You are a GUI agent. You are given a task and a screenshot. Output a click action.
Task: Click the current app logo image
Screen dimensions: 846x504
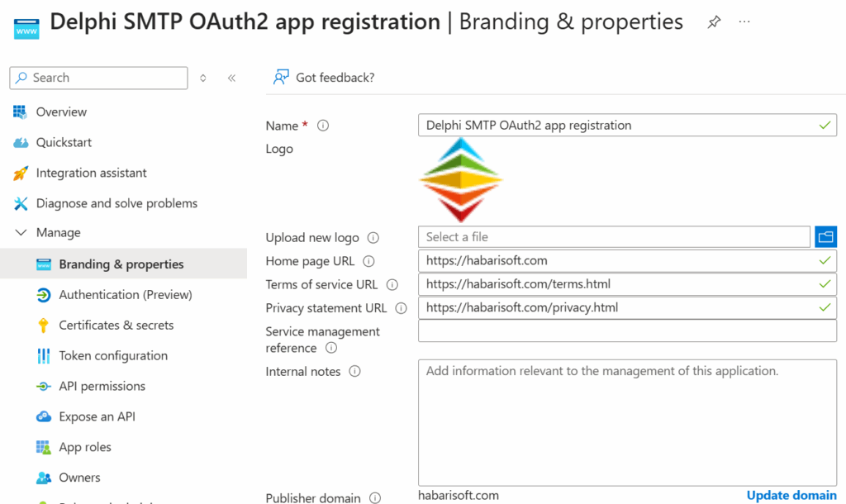pos(460,179)
